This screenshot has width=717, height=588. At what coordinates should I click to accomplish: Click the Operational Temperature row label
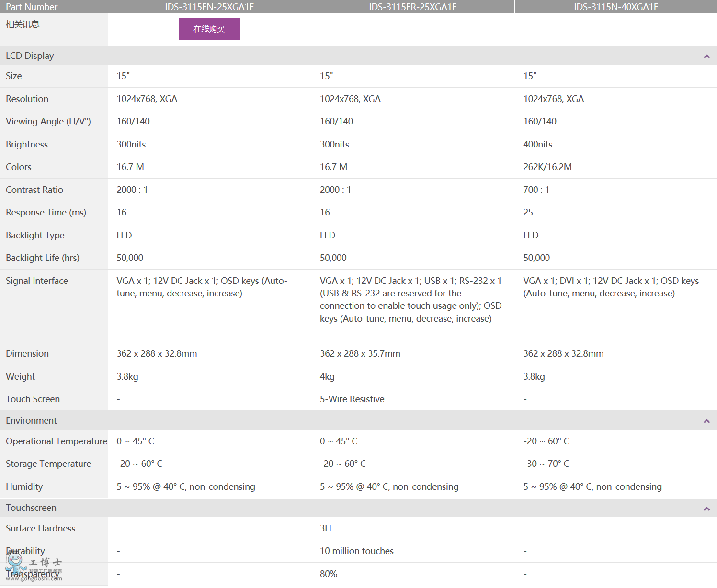[x=56, y=441]
